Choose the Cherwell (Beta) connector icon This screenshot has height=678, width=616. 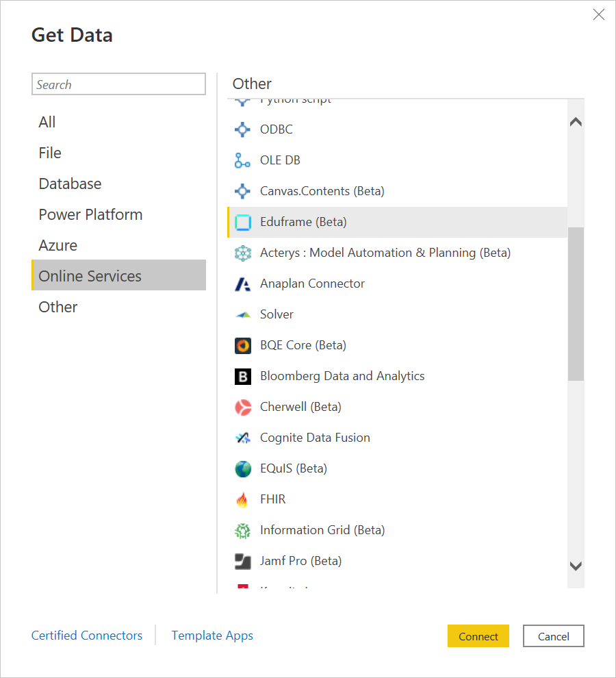(243, 407)
